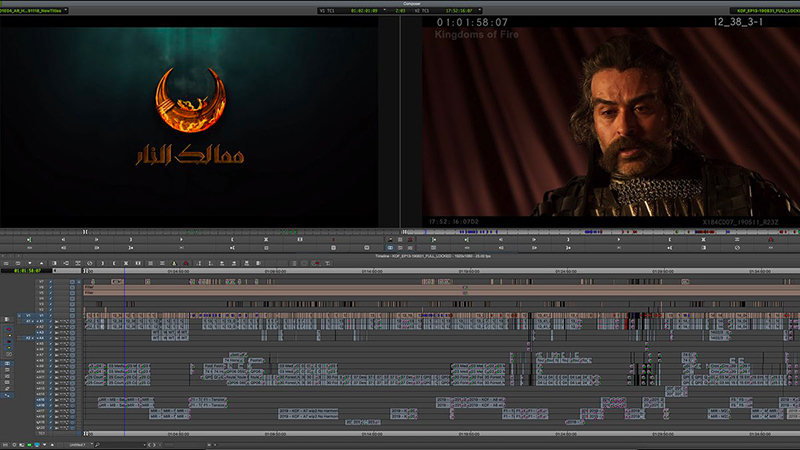800x450 pixels.
Task: Click green icon in timeline bottom bar
Action: (29, 445)
